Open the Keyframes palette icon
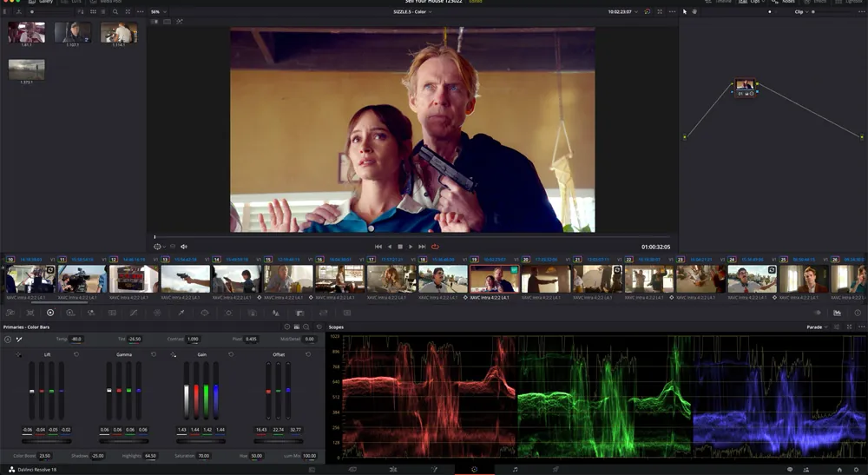868x475 pixels. [817, 313]
